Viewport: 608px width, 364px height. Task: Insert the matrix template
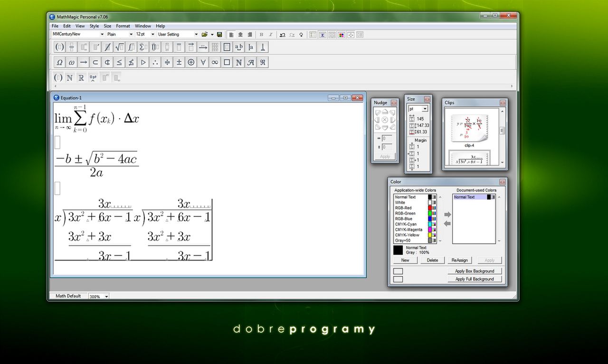point(215,47)
